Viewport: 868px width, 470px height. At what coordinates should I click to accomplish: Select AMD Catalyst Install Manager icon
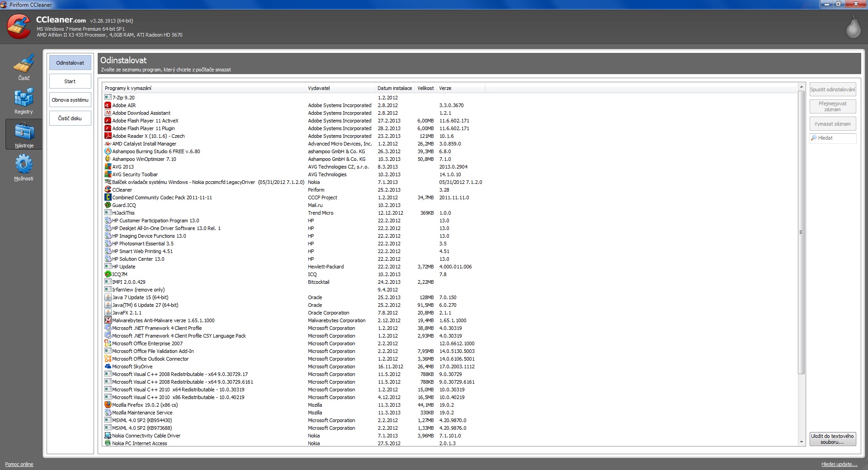pos(108,144)
